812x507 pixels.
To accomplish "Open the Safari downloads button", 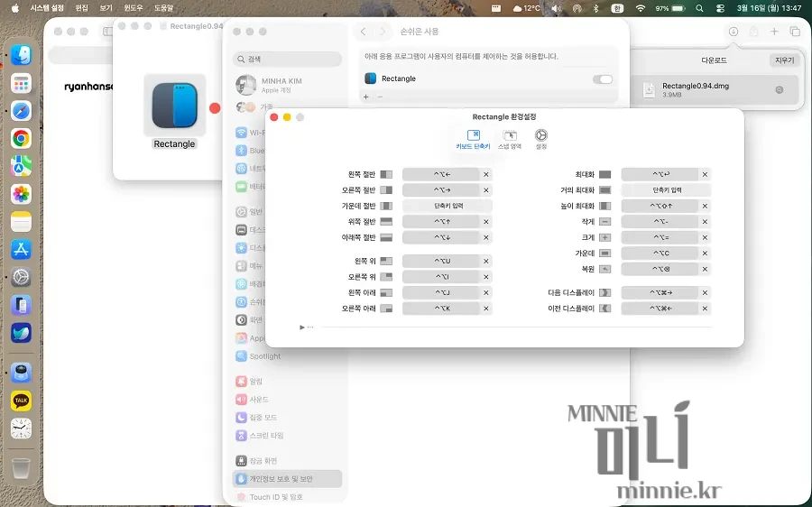I will click(x=734, y=32).
